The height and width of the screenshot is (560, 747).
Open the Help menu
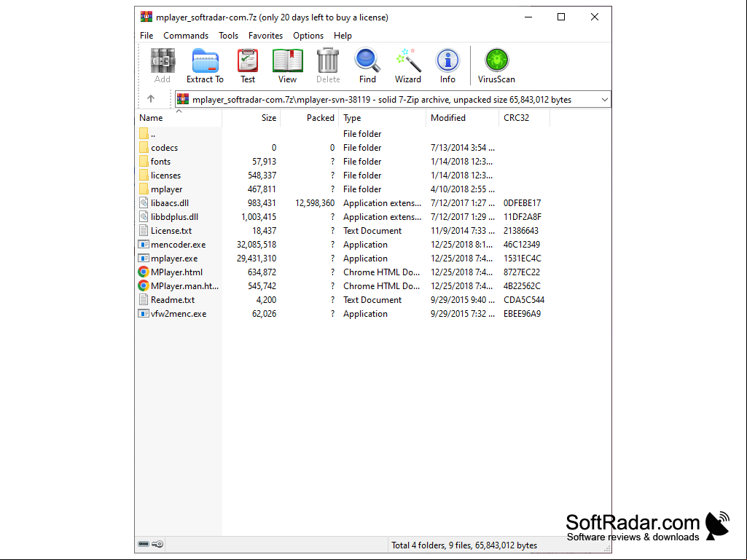pyautogui.click(x=343, y=36)
